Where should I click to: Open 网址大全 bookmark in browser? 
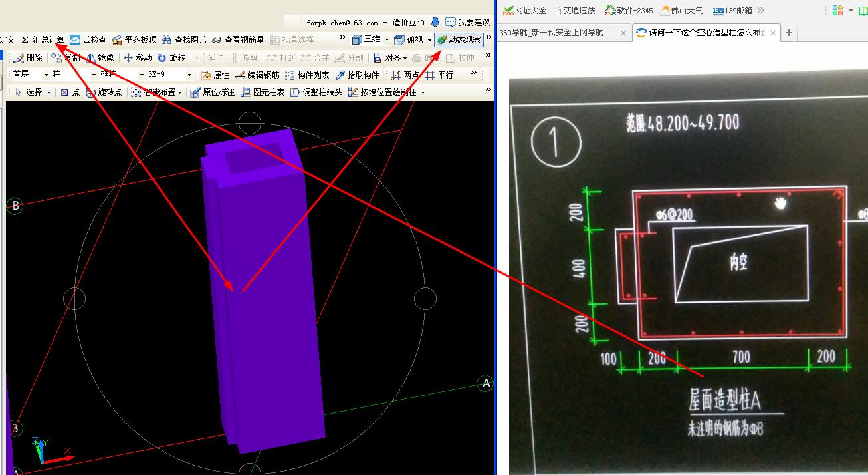click(524, 10)
